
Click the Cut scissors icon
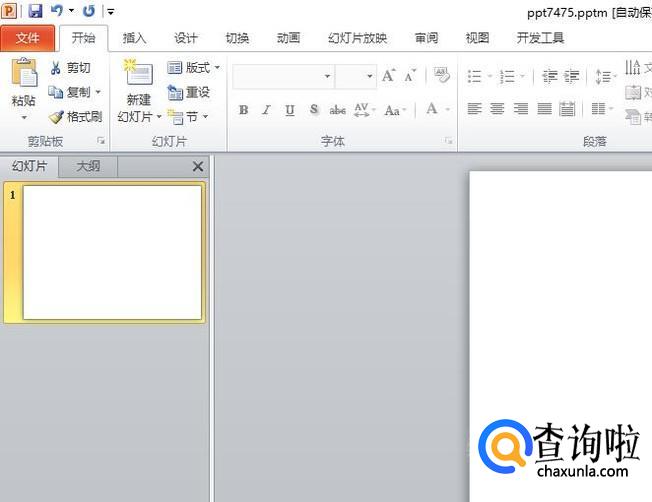[56, 68]
